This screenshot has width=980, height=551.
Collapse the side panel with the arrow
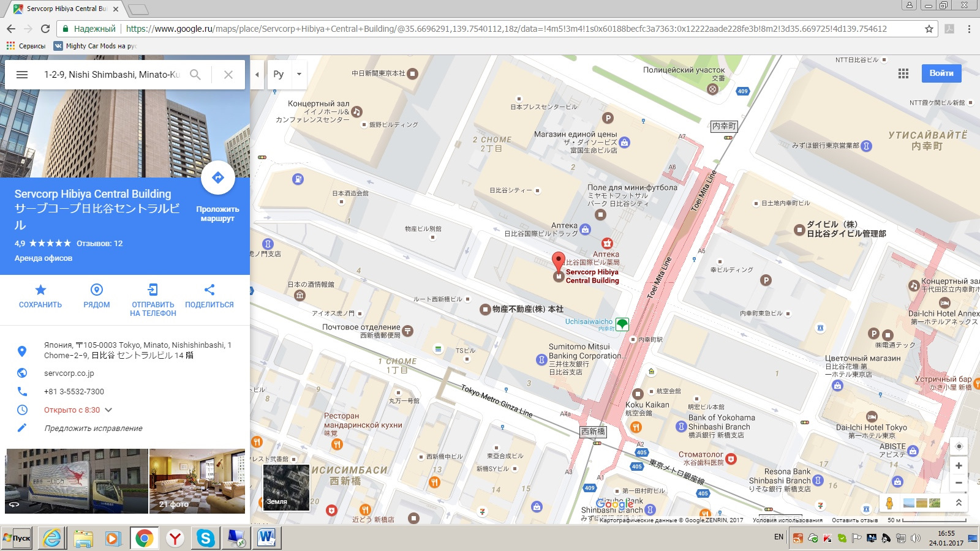pos(257,75)
